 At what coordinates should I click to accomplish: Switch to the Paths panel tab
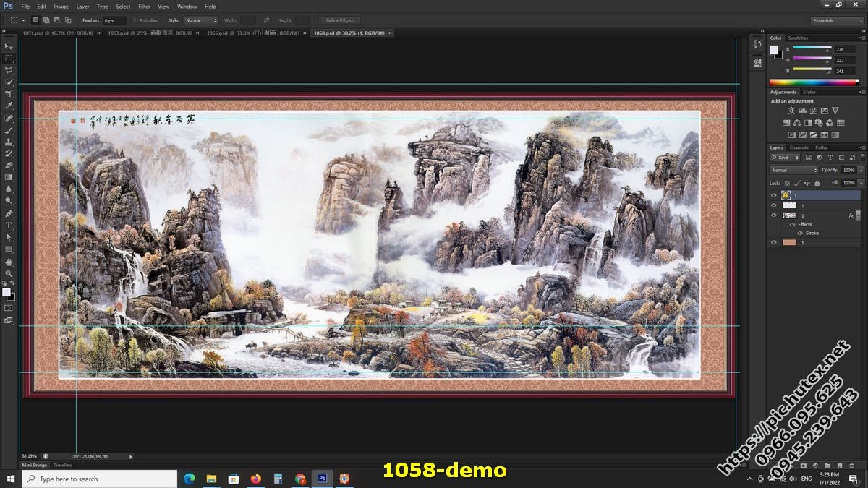tap(821, 147)
